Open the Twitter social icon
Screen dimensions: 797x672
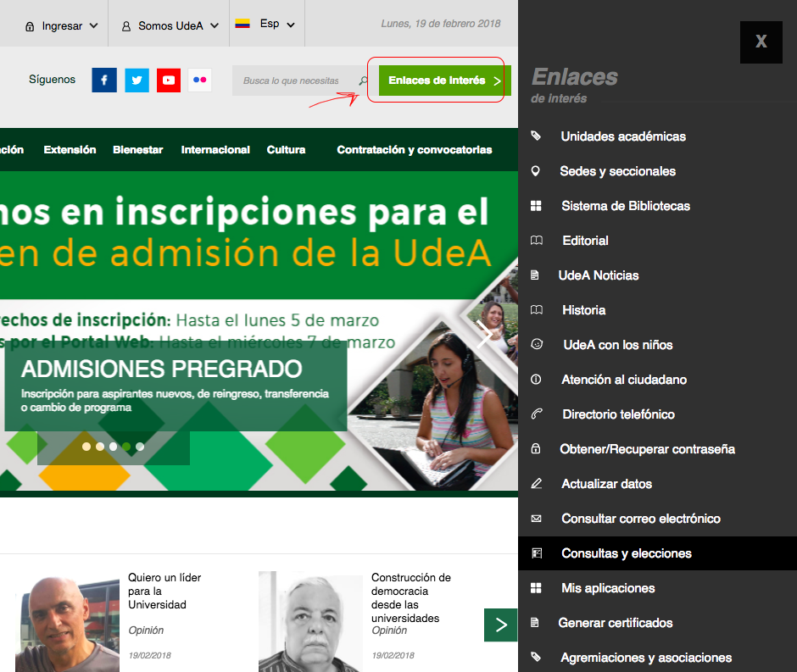[x=137, y=81]
